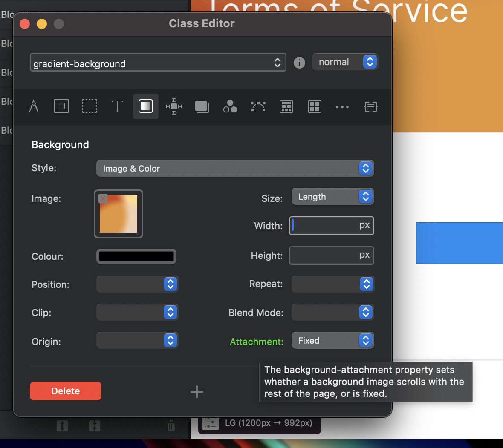Open the Size Length dropdown
503x448 pixels.
point(332,196)
